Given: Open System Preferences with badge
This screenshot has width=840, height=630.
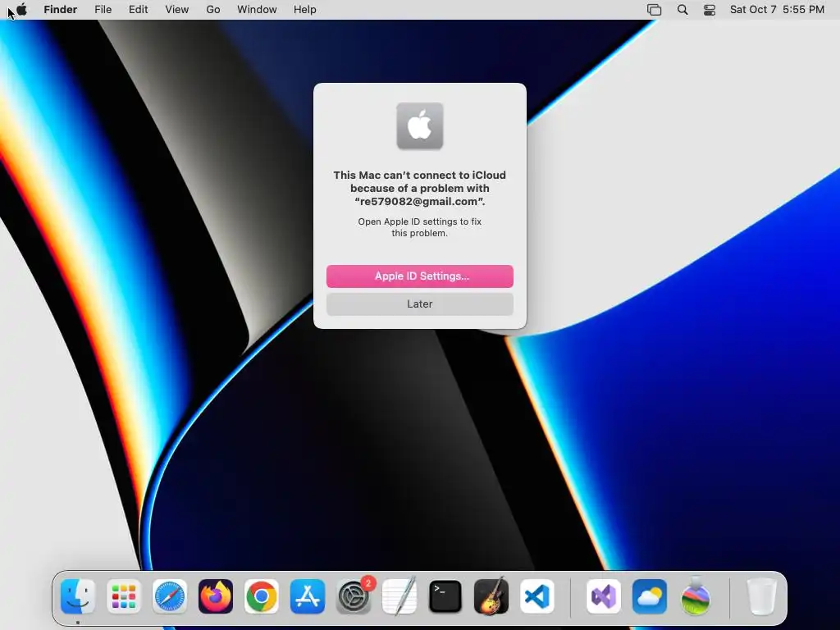Looking at the screenshot, I should 354,596.
